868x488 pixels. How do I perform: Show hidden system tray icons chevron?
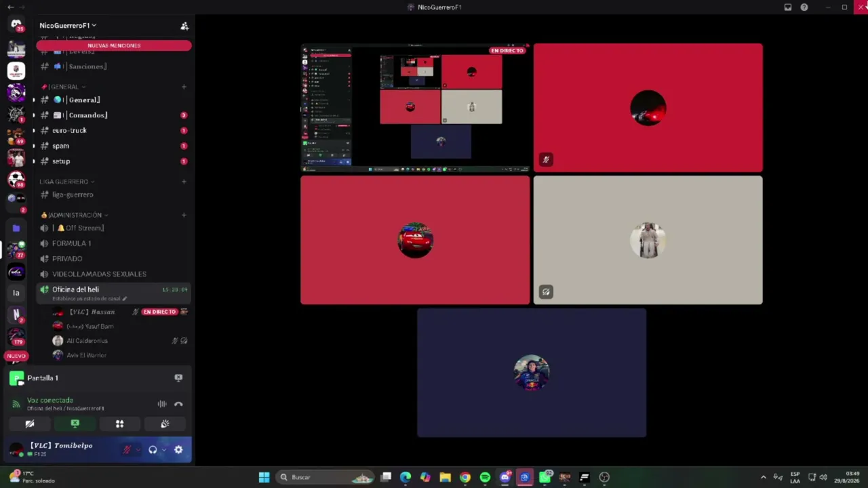(763, 477)
